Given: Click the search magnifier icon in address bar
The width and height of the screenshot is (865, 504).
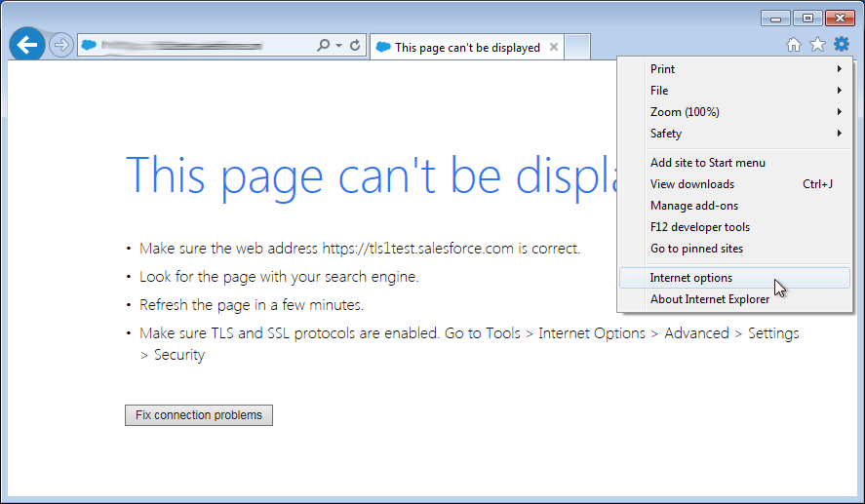Looking at the screenshot, I should (x=324, y=46).
